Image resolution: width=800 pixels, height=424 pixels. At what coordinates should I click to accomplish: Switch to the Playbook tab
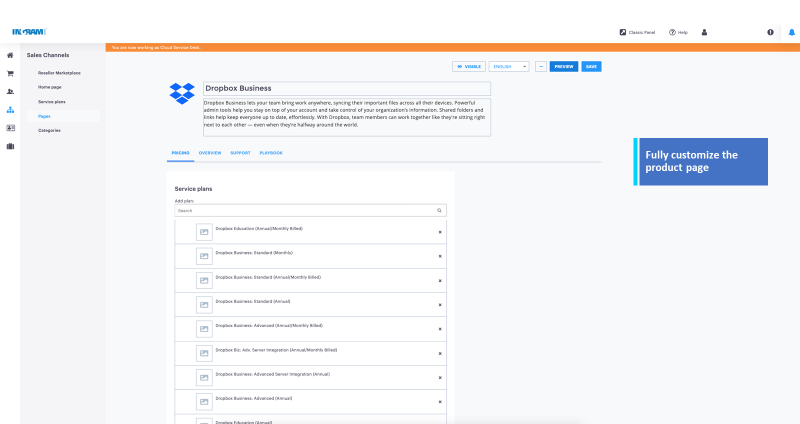pos(271,153)
